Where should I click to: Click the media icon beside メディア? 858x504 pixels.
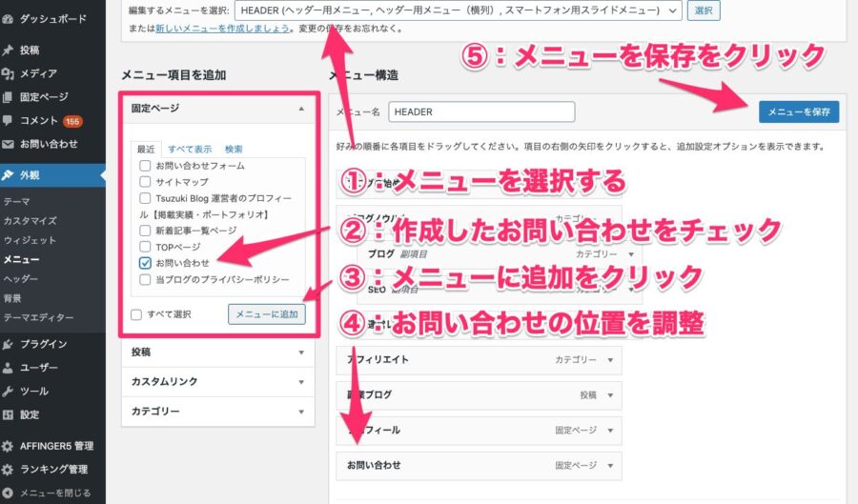pyautogui.click(x=7, y=73)
